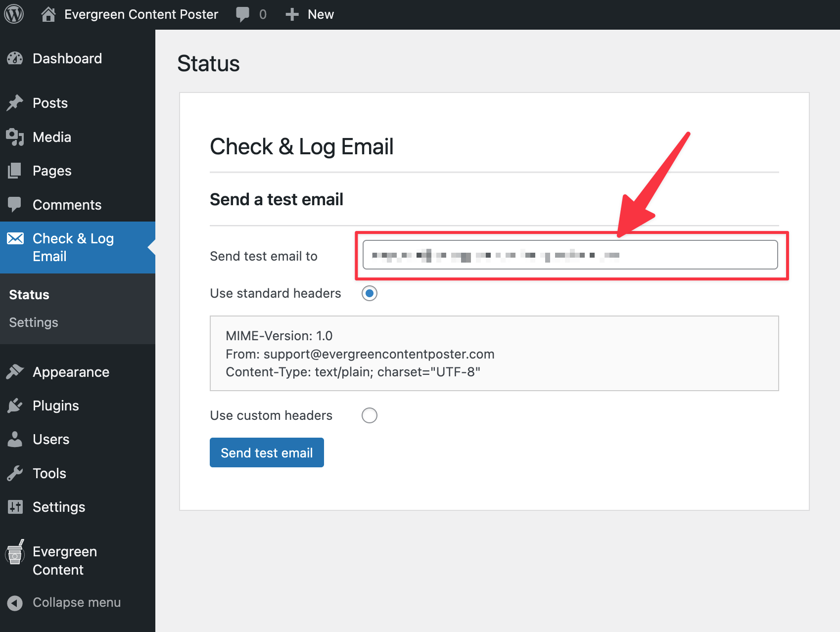The width and height of the screenshot is (840, 632).
Task: Open the Appearance menu
Action: [71, 372]
